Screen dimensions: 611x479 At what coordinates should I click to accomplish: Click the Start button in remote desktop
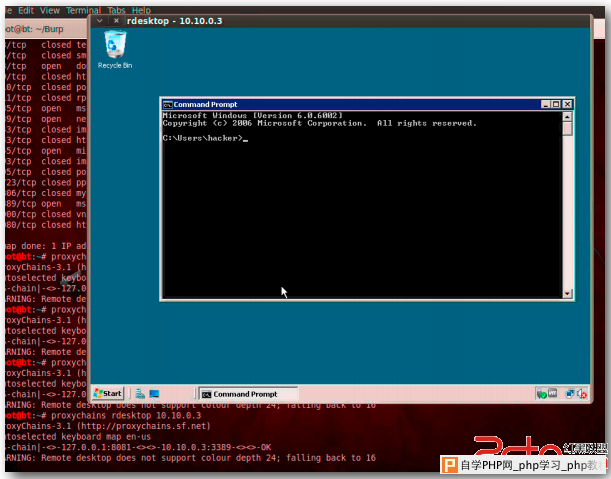point(108,394)
